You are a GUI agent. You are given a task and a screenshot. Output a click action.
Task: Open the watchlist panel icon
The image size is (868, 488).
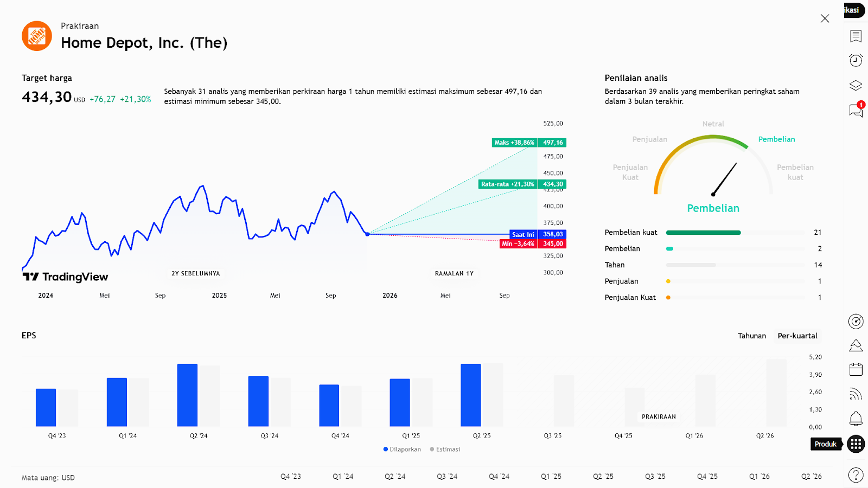[x=856, y=36]
